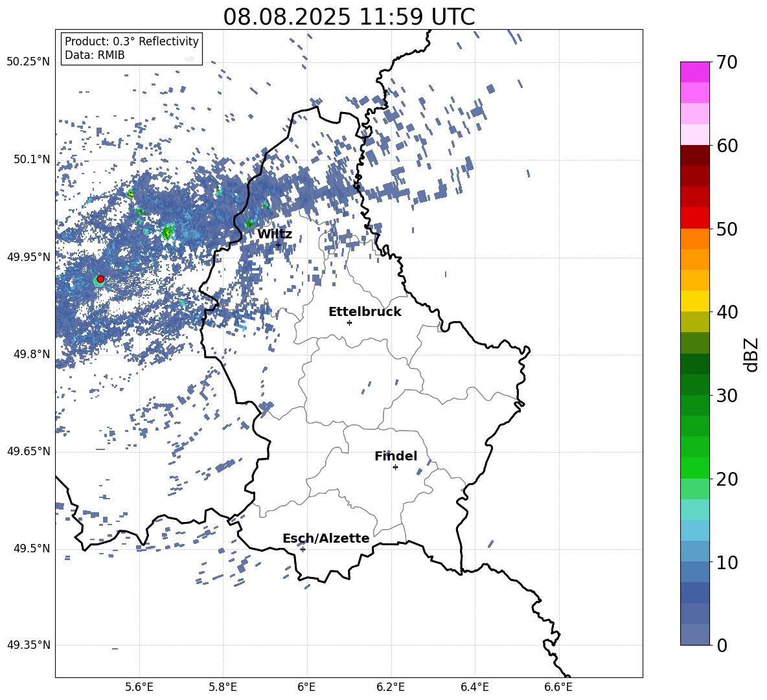This screenshot has height=700, width=767.
Task: Click the 6.2°E longitude label
Action: coord(391,687)
